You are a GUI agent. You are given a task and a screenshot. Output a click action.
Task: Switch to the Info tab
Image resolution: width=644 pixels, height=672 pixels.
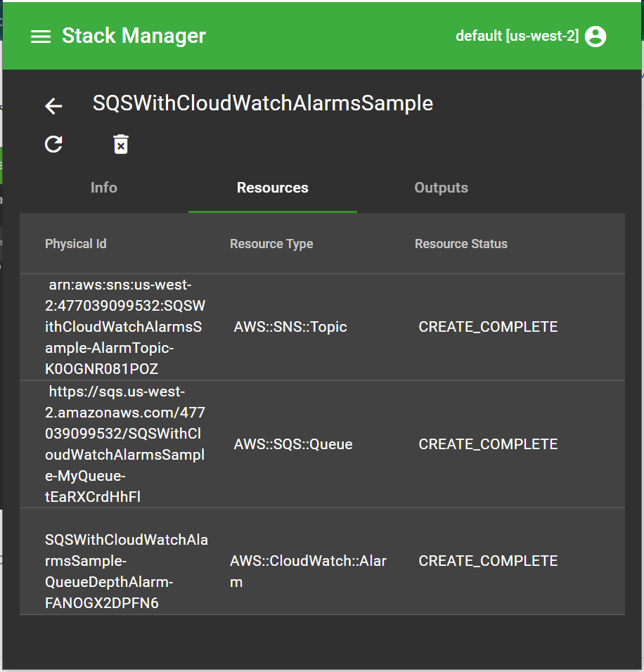(103, 188)
